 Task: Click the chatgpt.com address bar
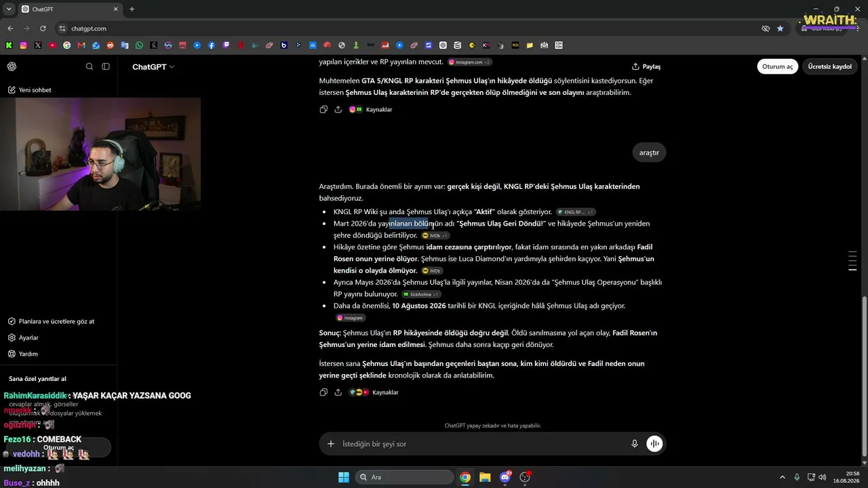[x=407, y=28]
